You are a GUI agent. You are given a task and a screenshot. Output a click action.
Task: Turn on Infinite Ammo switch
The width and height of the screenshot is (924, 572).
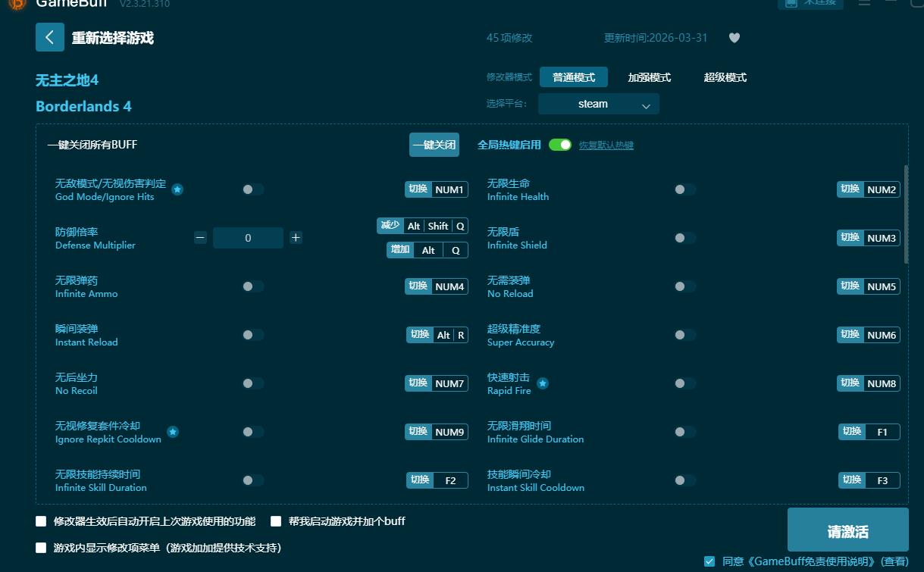pyautogui.click(x=253, y=286)
